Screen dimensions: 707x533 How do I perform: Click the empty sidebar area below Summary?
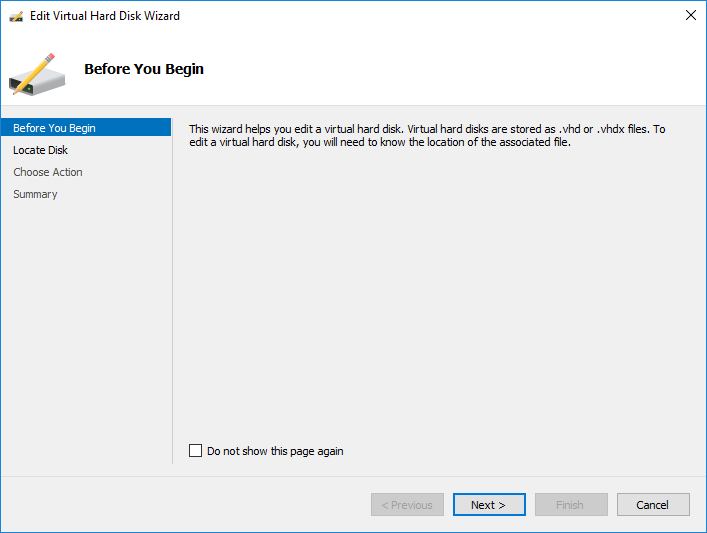[x=86, y=330]
